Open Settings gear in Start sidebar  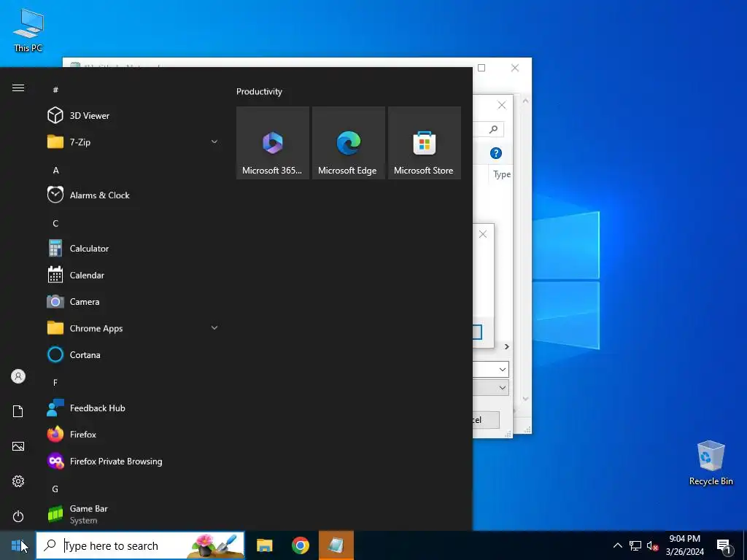(18, 481)
